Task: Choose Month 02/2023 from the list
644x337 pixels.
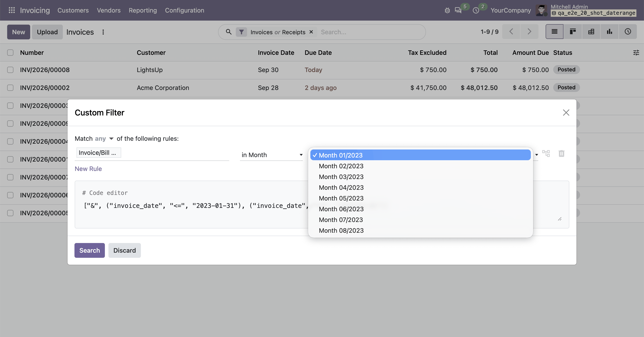Action: (x=420, y=166)
